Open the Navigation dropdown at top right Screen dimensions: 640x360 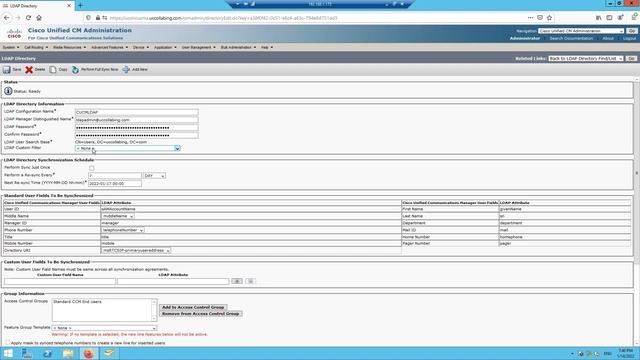click(581, 31)
